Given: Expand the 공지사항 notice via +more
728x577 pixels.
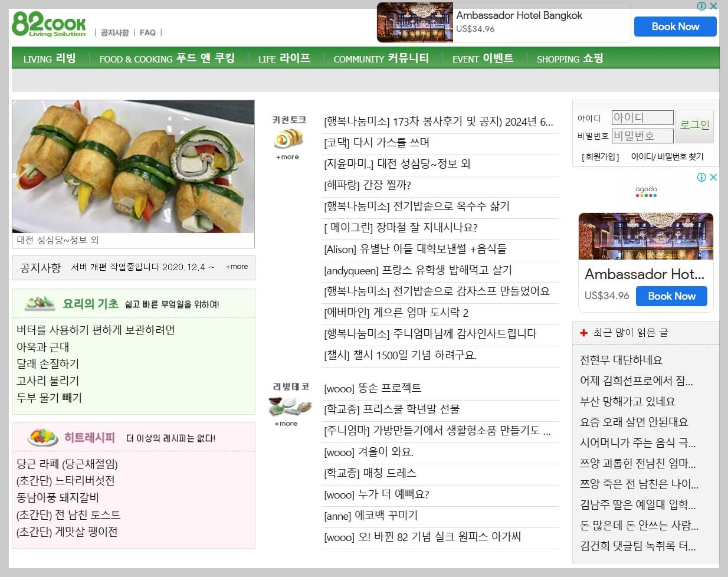Looking at the screenshot, I should pyautogui.click(x=237, y=267).
